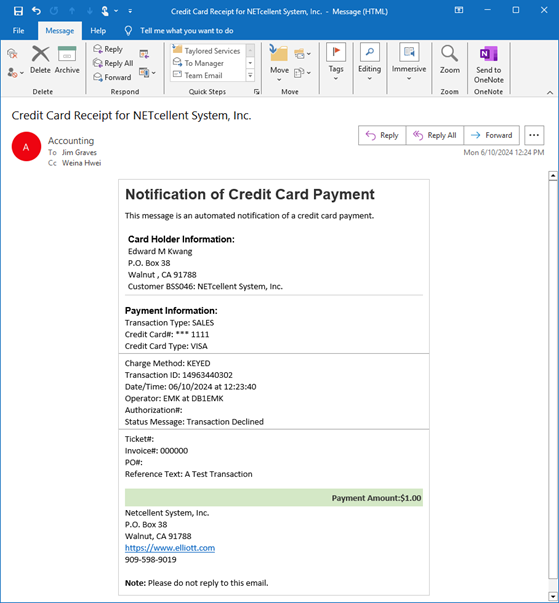
Task: Click the Reply All icon in the ribbon
Action: (x=98, y=63)
